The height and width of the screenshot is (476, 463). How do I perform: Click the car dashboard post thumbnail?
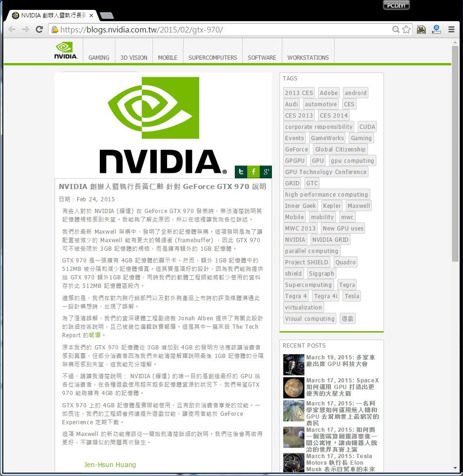click(x=294, y=365)
